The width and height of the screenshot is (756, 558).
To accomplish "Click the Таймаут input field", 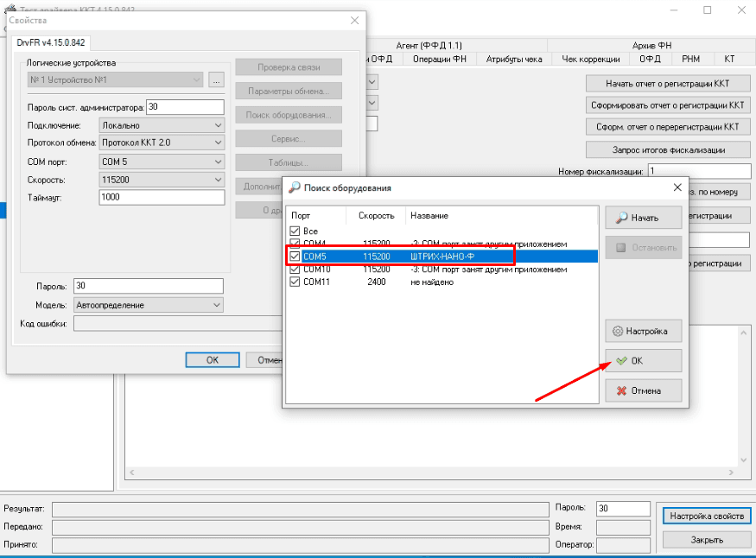I will [161, 197].
